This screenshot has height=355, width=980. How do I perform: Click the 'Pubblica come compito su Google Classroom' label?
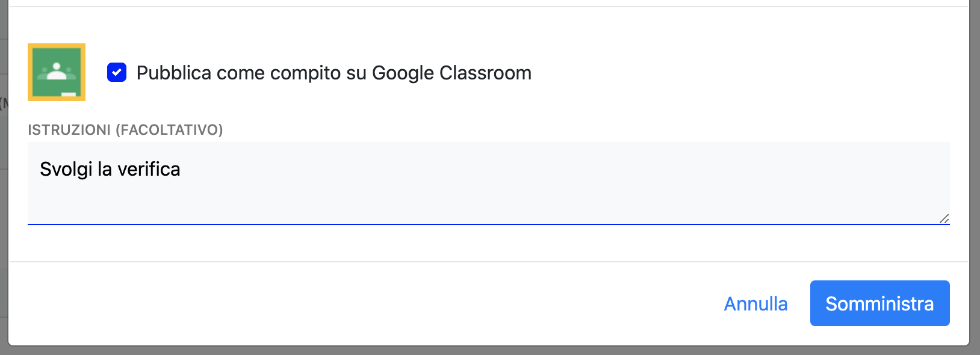pos(333,73)
